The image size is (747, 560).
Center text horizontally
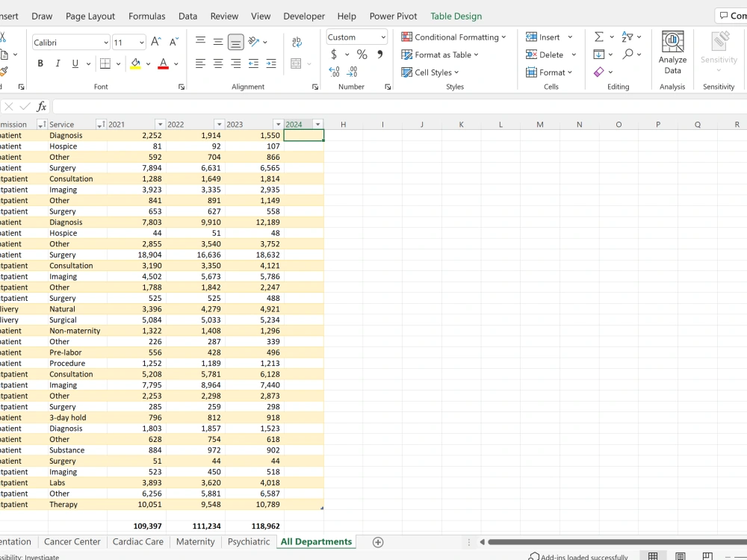[218, 63]
